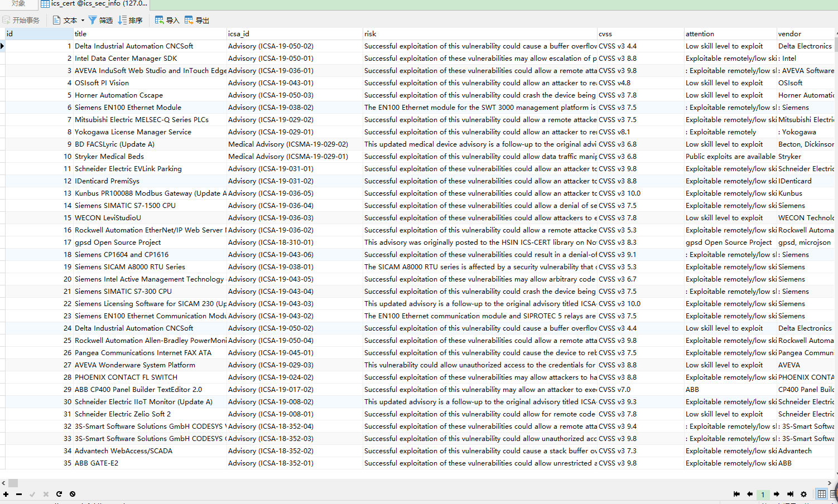
Task: Select the cell 'Siemens EN100 Ethernet Module'
Action: pos(150,108)
